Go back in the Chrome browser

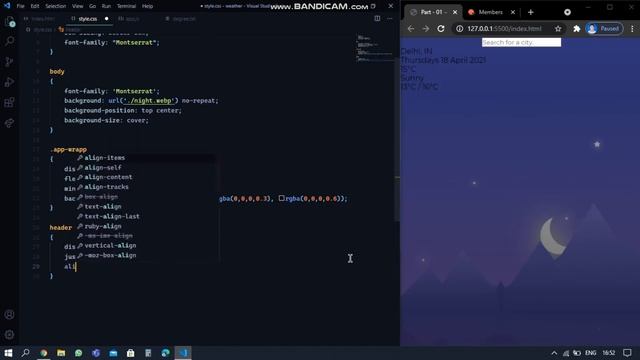point(411,29)
